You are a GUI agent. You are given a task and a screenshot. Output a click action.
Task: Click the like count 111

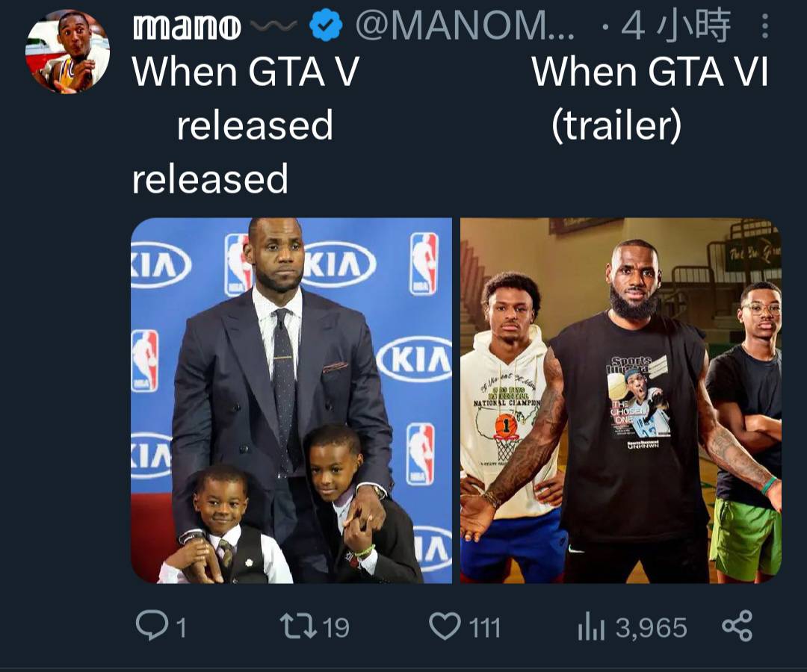click(x=484, y=628)
